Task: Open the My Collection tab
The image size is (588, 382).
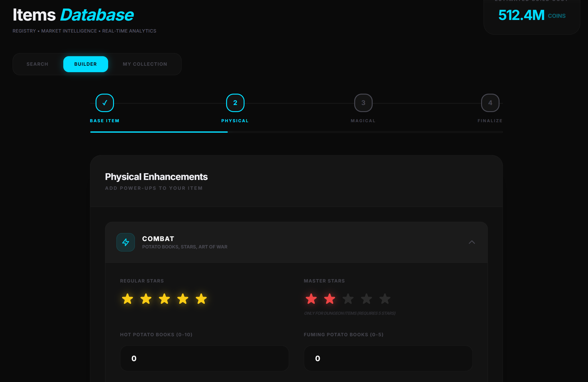Action: [x=145, y=64]
